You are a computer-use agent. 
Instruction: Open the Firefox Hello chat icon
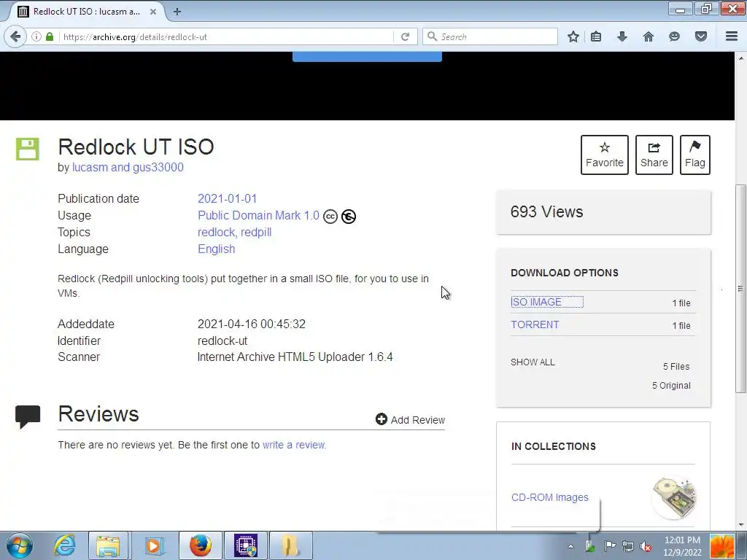point(674,36)
